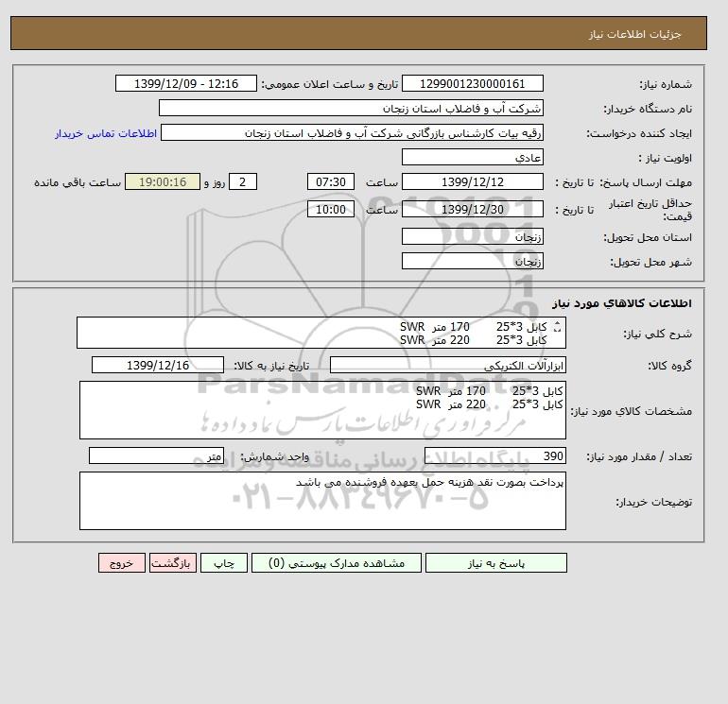Select the شماره نیاز field 1299001230000161
This screenshot has height=704, width=728.
coord(472,83)
